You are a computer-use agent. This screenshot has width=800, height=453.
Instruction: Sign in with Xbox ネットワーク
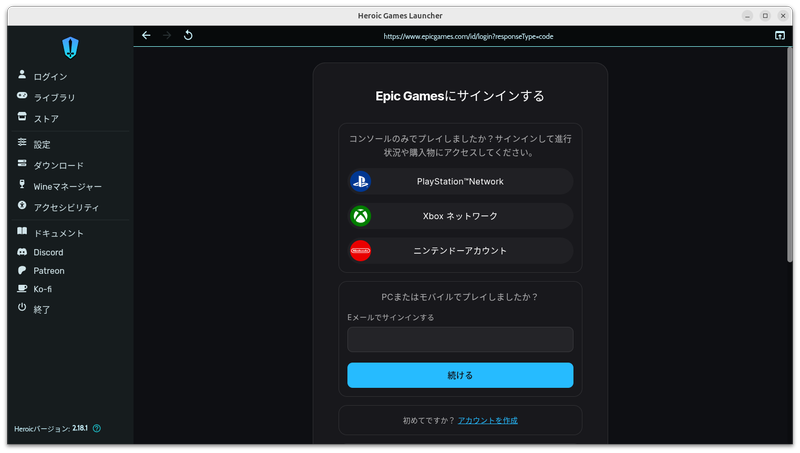click(460, 216)
